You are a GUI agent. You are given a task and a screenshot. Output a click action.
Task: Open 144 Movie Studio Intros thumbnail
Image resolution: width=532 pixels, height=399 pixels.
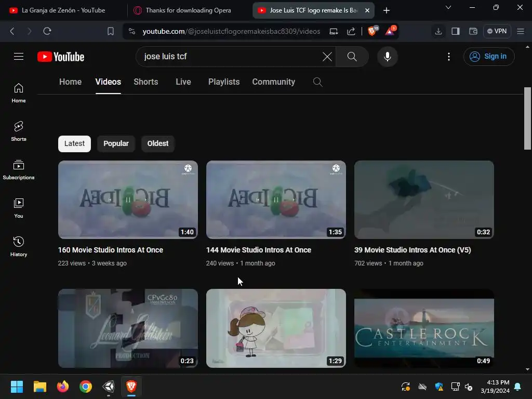click(276, 200)
